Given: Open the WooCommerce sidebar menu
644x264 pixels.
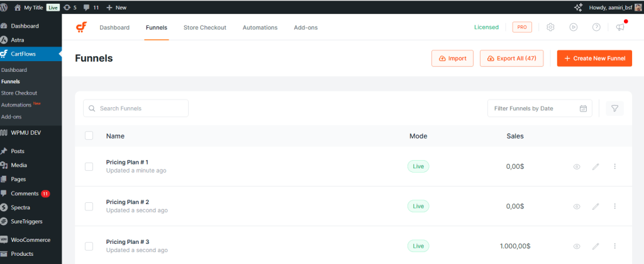Looking at the screenshot, I should (x=31, y=239).
